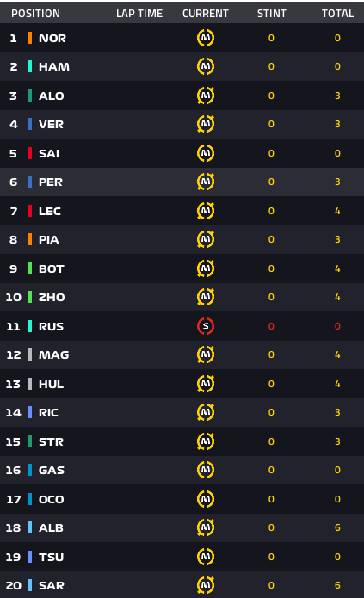Select the STINT column header

tap(272, 14)
